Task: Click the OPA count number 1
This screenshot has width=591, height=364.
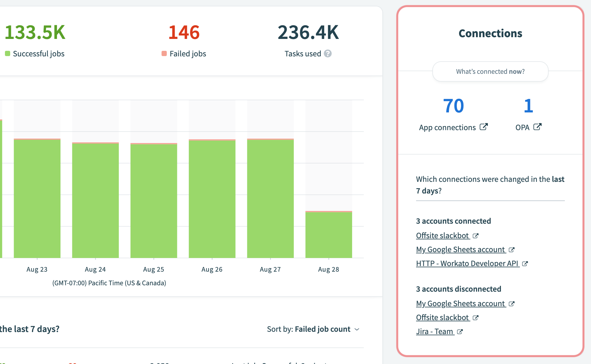Action: [x=528, y=106]
